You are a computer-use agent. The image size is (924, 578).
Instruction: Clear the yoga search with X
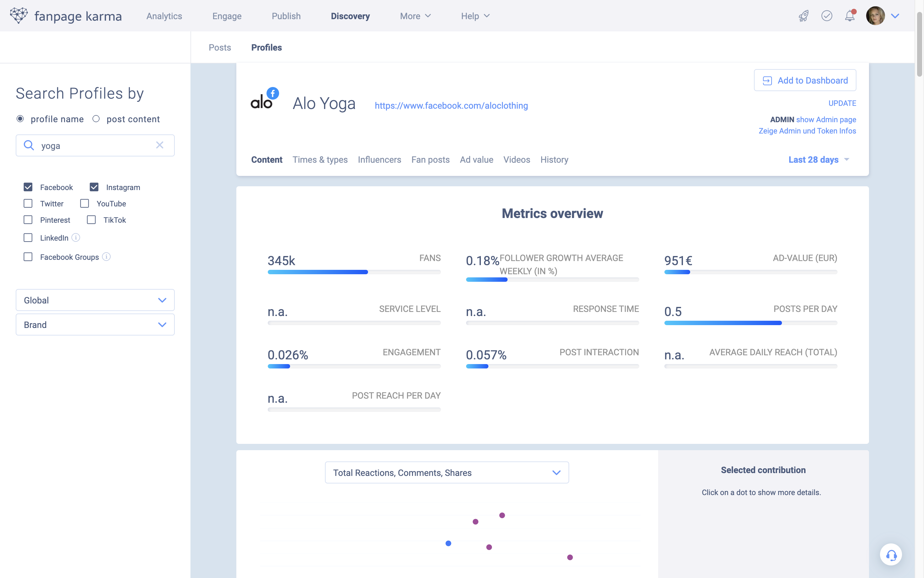(159, 145)
